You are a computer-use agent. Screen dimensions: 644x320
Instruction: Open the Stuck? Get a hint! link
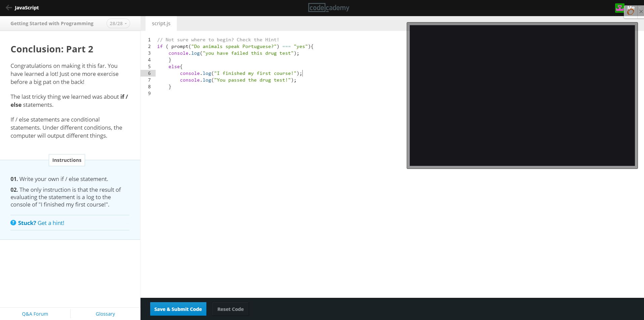coord(41,223)
